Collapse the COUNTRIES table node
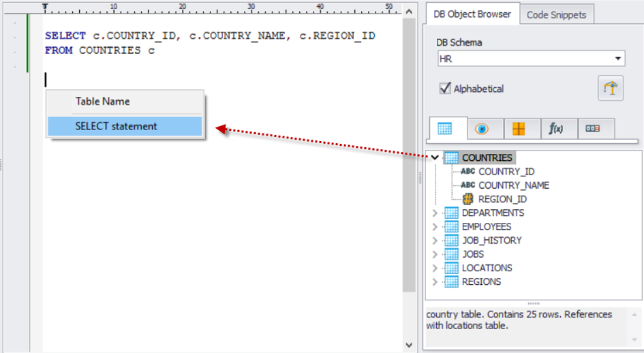Screen dimensions: 644x353 tap(435, 157)
